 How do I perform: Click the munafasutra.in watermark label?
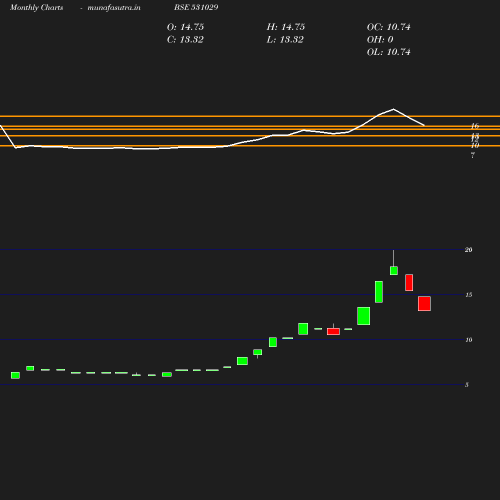(x=114, y=7)
